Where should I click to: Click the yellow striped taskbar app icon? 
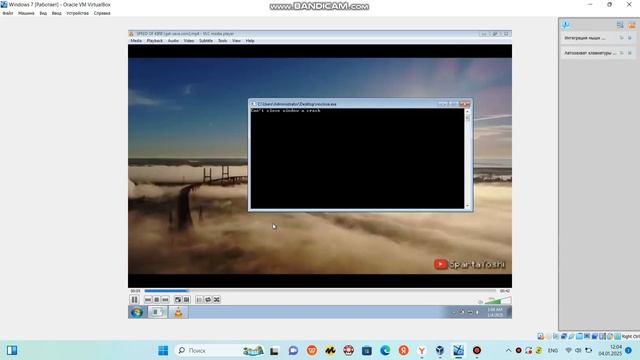[330, 351]
